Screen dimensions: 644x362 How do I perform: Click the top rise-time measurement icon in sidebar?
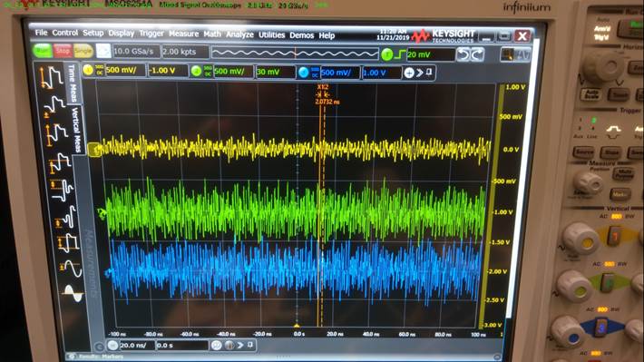tap(52, 77)
